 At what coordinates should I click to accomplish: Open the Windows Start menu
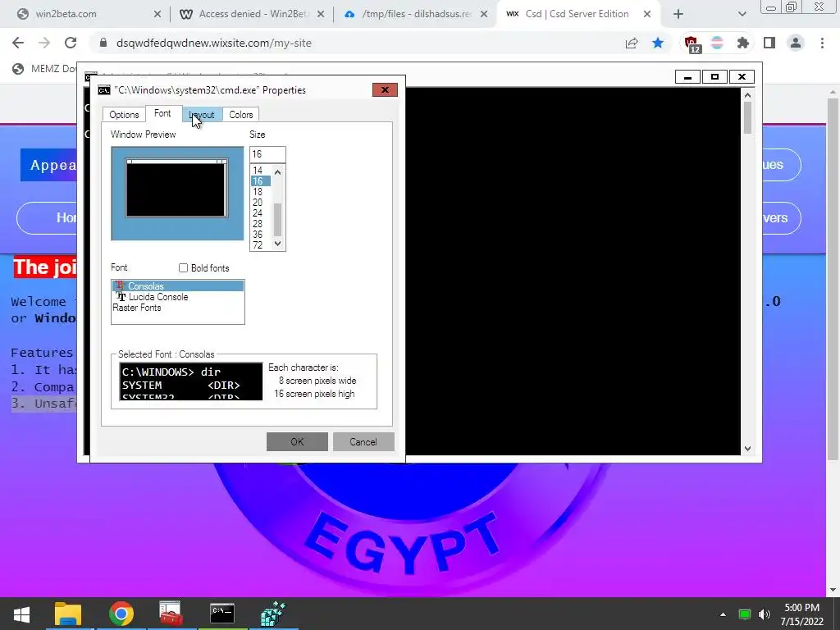coord(21,614)
